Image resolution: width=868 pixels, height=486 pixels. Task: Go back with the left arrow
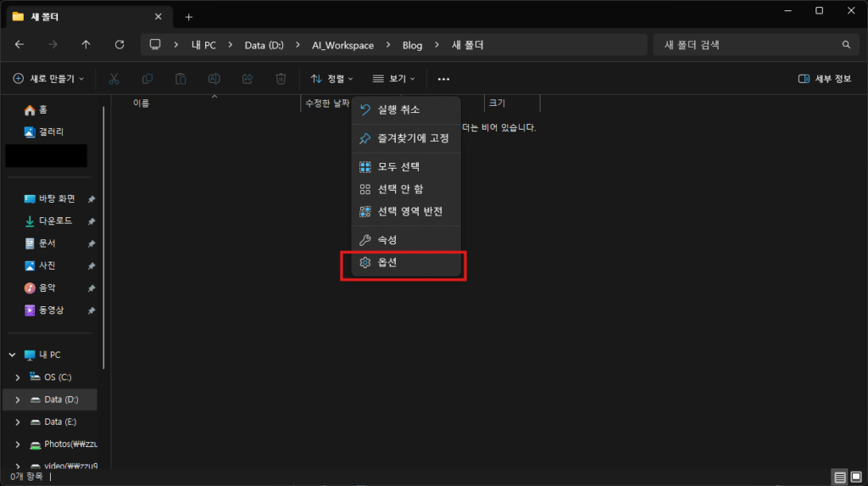pos(19,45)
